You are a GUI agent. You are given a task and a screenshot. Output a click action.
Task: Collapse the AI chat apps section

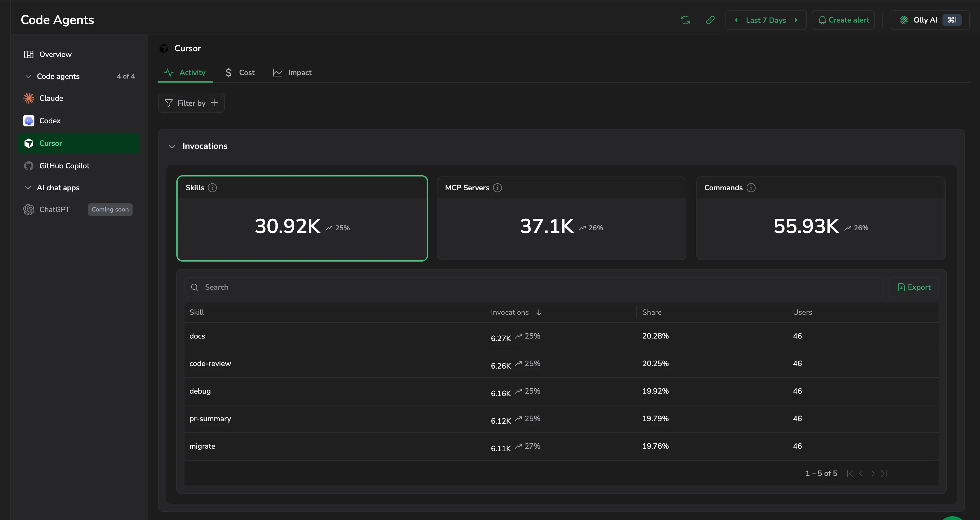(28, 188)
